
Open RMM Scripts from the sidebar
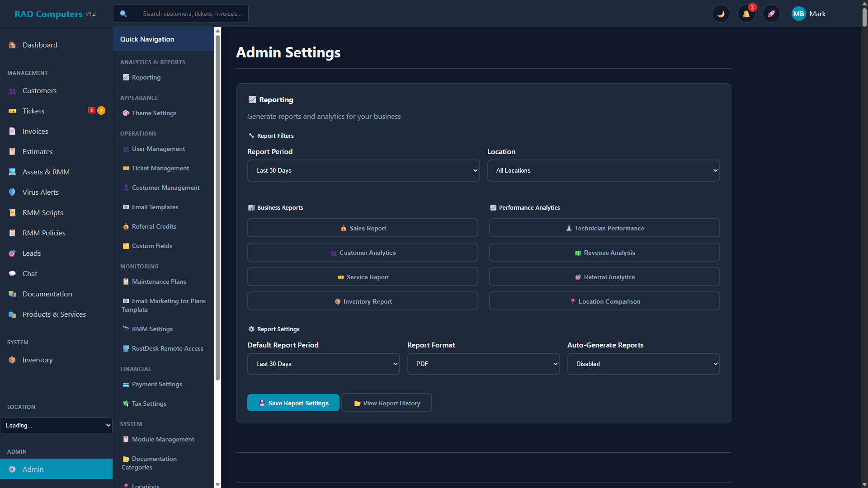pyautogui.click(x=42, y=212)
